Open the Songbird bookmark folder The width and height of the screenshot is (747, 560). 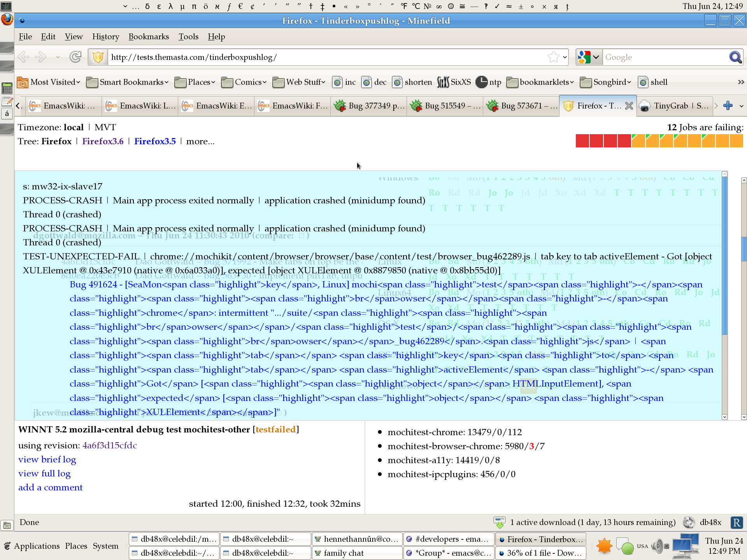tap(605, 82)
